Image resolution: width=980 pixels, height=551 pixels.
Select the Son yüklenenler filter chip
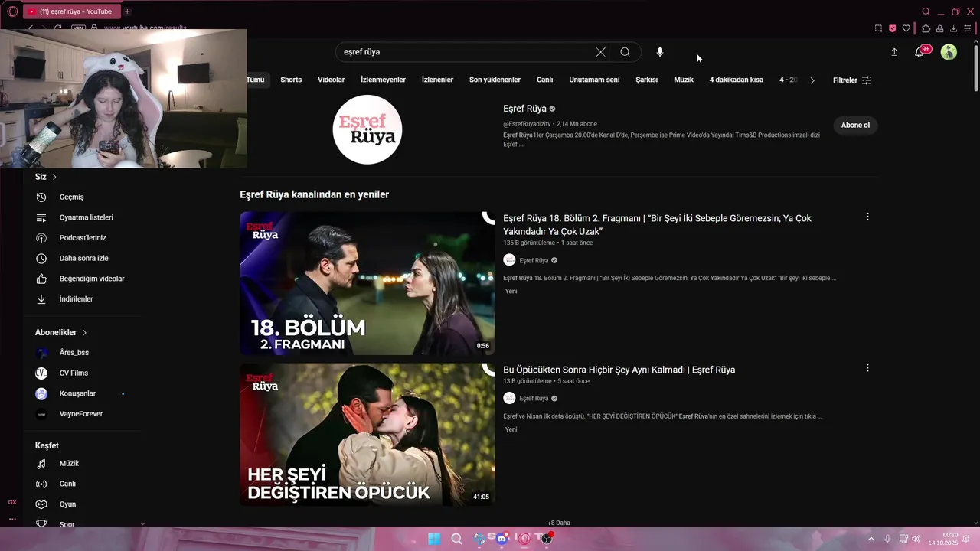point(495,80)
